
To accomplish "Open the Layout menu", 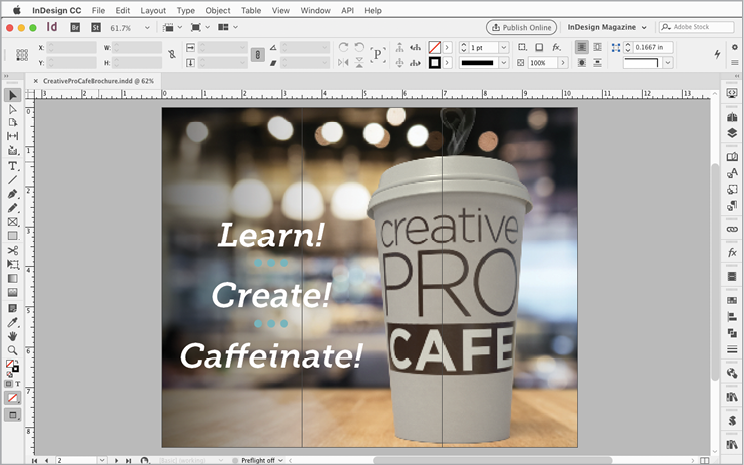I will tap(153, 10).
